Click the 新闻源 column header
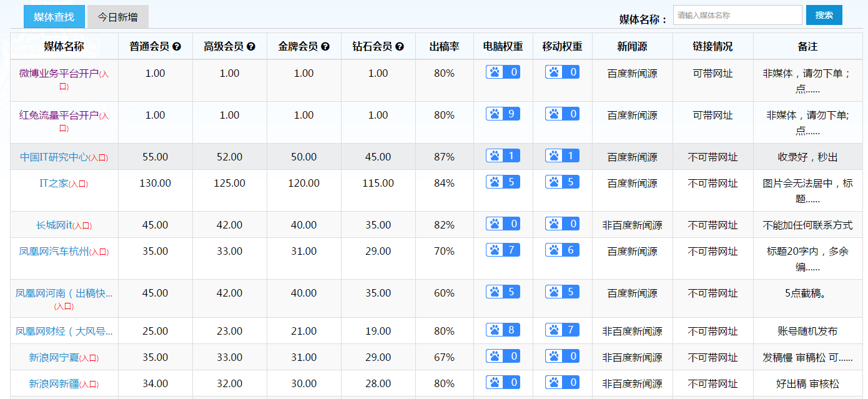868x399 pixels. tap(632, 47)
